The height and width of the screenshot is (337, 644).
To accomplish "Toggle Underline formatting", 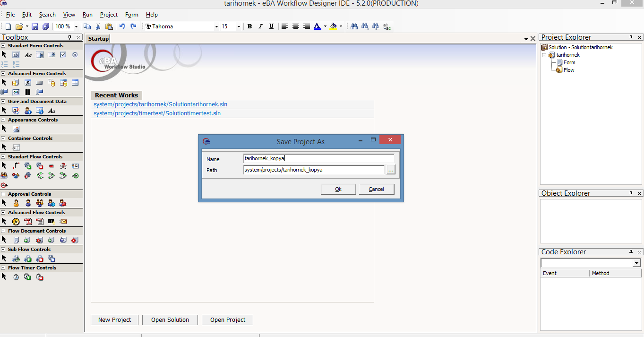I will click(x=271, y=26).
